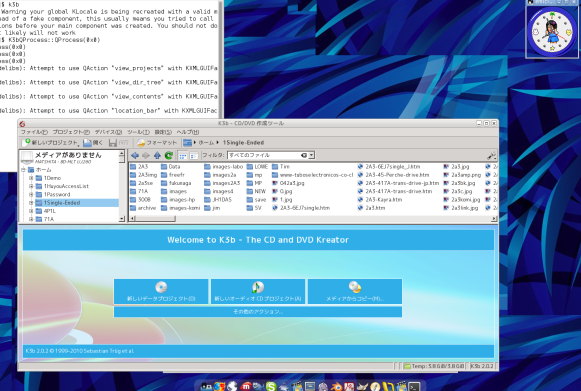Open the ヘルプ(H) menu

[187, 132]
